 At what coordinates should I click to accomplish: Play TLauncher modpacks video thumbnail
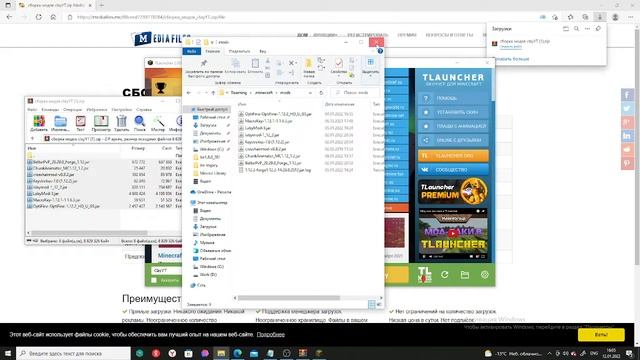click(x=453, y=233)
